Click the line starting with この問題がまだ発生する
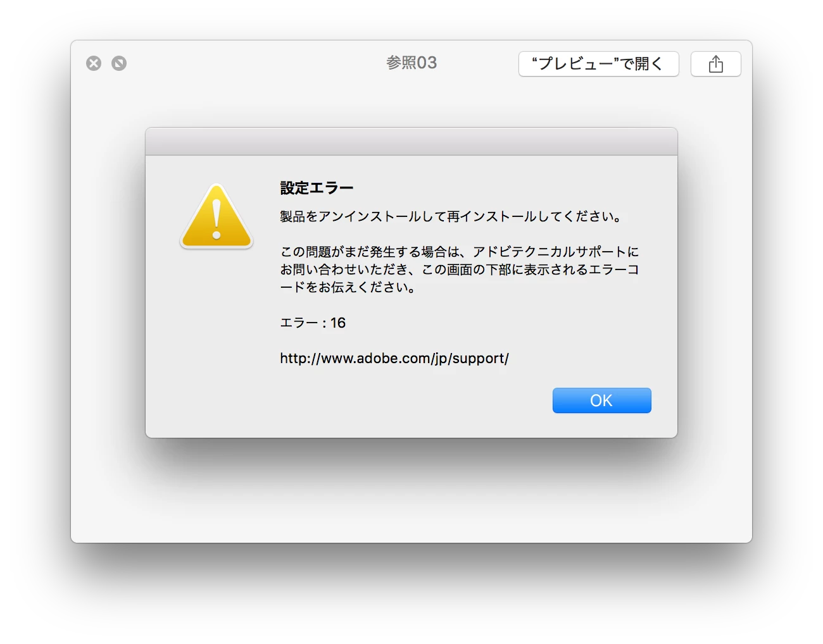This screenshot has width=823, height=644. (x=460, y=252)
